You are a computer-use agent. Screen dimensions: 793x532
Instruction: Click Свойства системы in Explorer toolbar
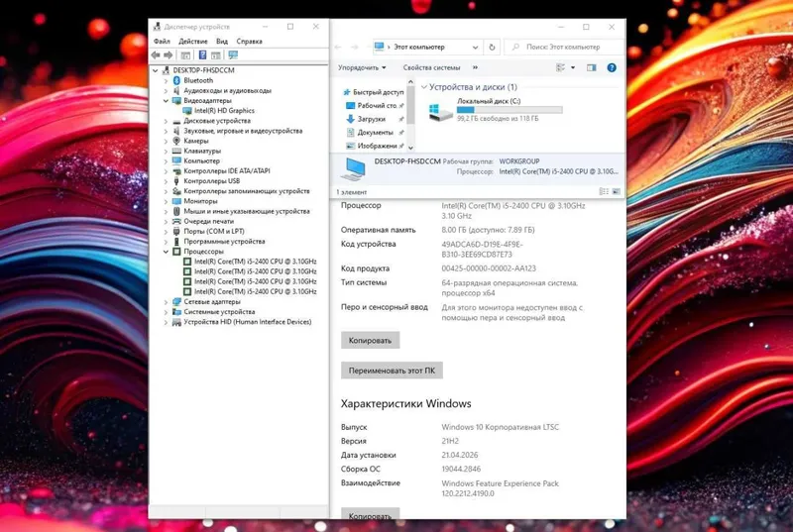[431, 67]
